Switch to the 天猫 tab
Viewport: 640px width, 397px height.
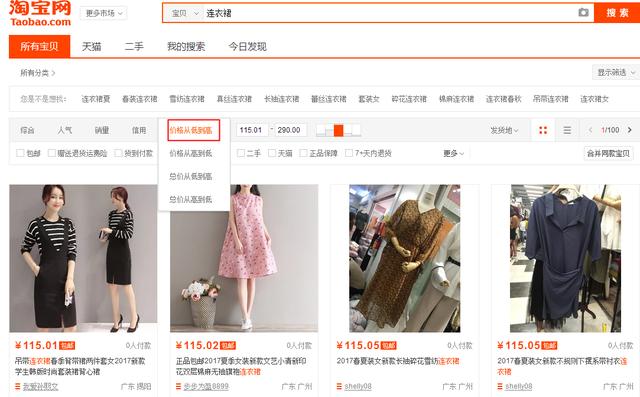coord(91,47)
